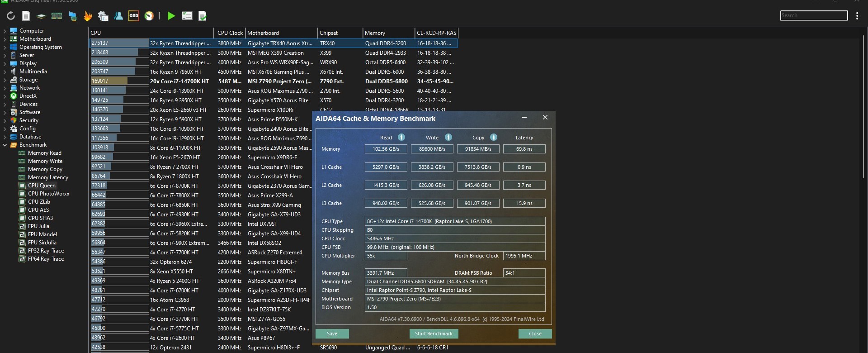
Task: Click Save in the benchmark dialog
Action: click(x=332, y=334)
